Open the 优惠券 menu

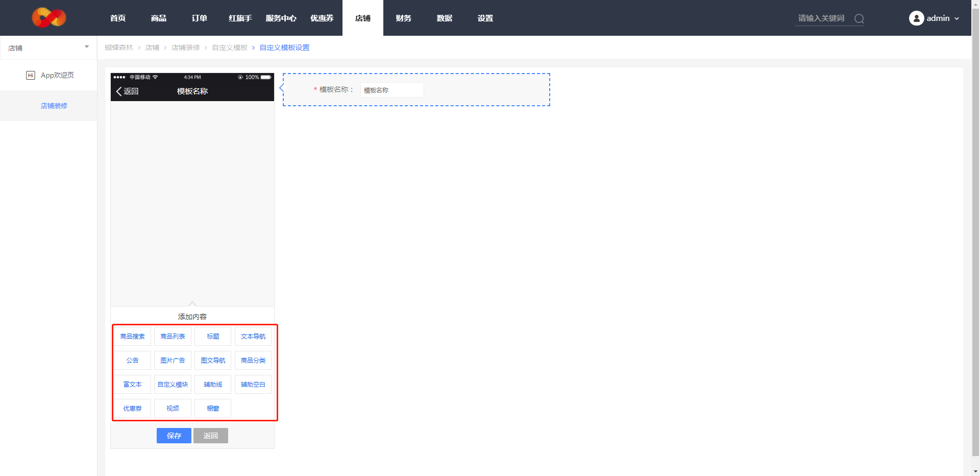pos(322,18)
